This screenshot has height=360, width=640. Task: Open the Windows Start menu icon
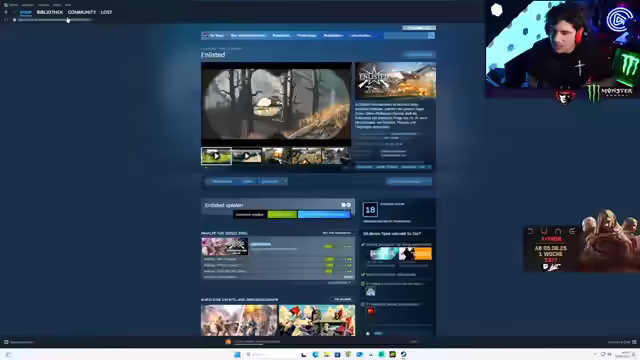tap(237, 354)
